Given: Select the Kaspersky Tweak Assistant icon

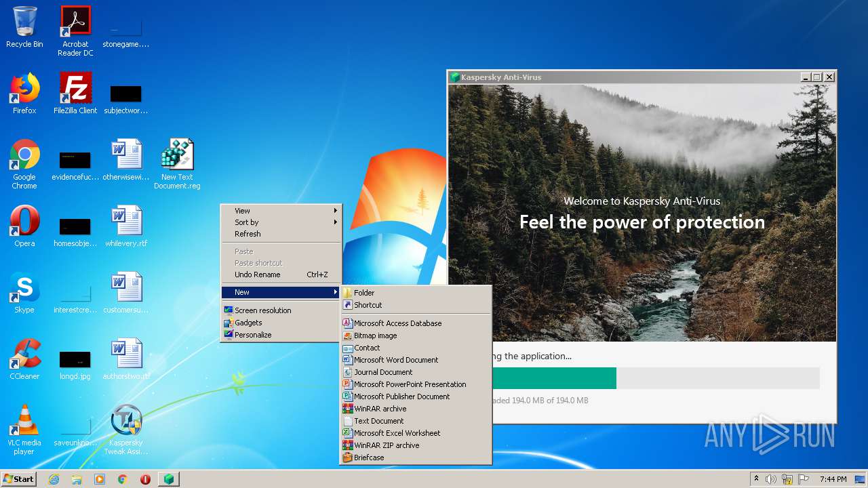Looking at the screenshot, I should tap(125, 430).
